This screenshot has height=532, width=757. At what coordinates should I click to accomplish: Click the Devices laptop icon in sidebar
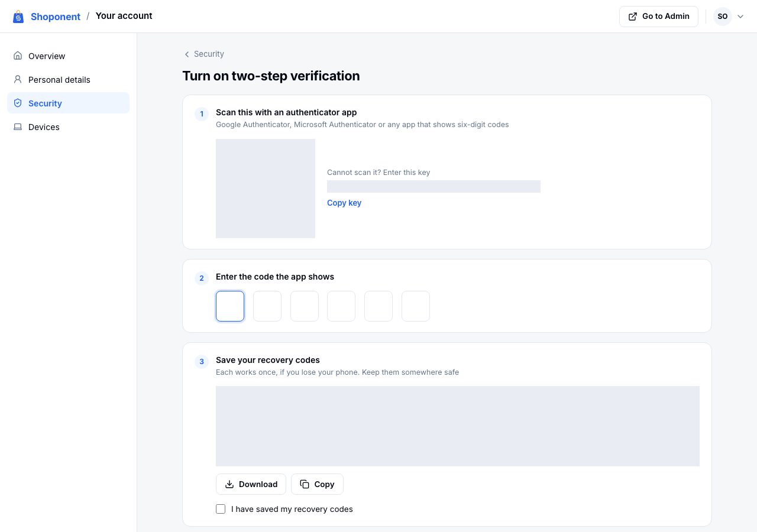coord(18,127)
